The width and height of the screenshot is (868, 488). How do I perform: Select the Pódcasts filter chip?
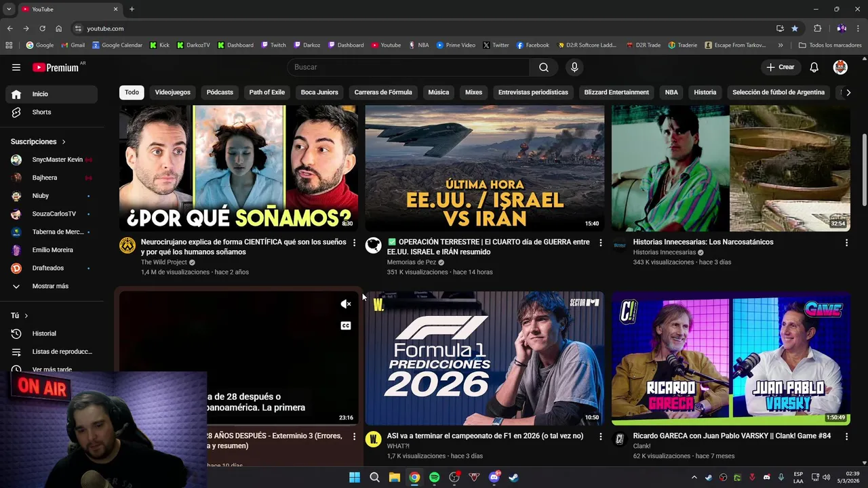pyautogui.click(x=220, y=92)
